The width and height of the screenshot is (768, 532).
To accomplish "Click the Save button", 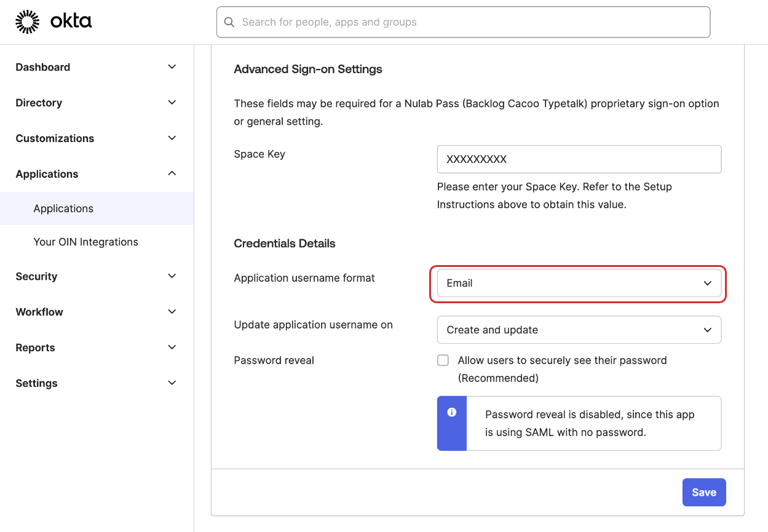I will [704, 493].
